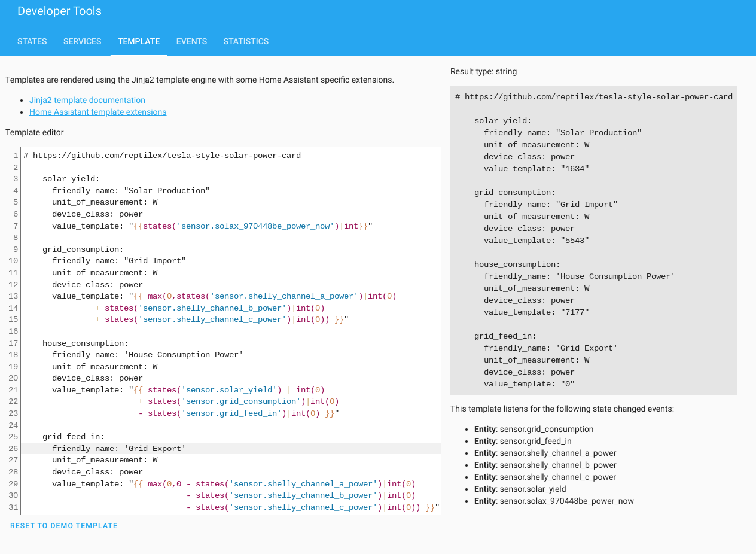Click grid_consumption key in the editor
Image resolution: width=756 pixels, height=554 pixels.
[x=83, y=249]
